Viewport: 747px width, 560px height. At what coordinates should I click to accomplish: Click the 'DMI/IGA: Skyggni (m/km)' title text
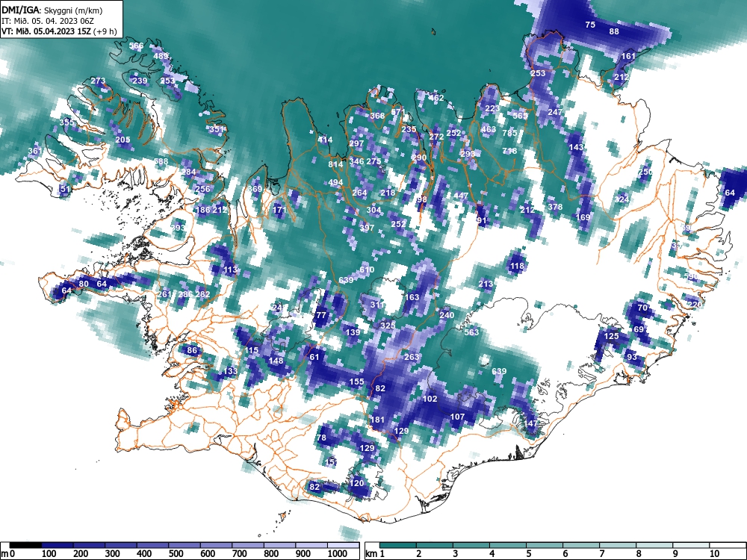click(52, 10)
